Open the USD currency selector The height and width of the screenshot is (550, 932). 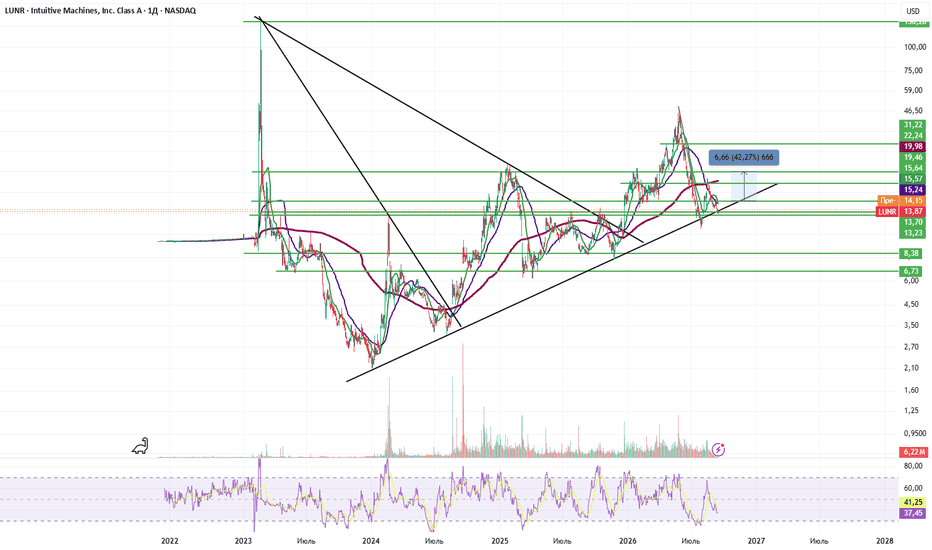912,11
